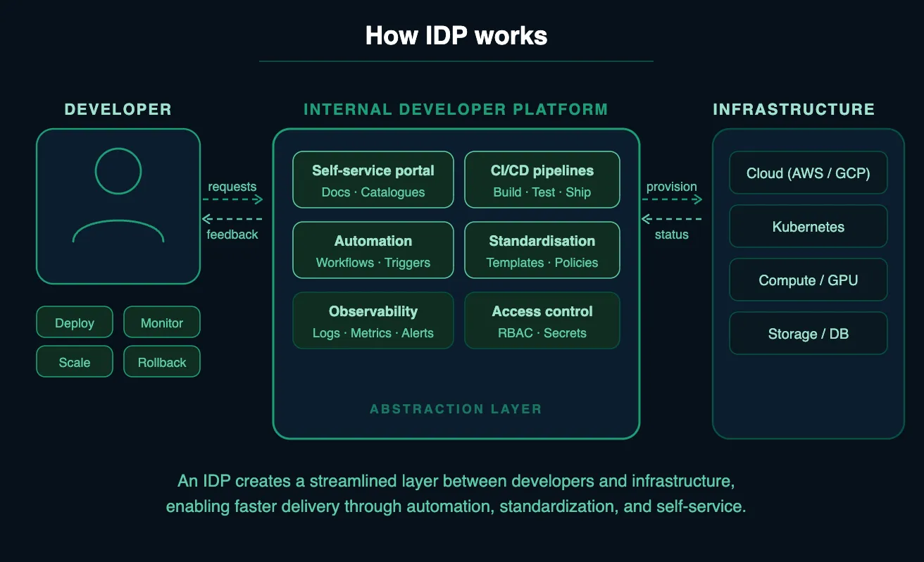Select the Rollback action box
The image size is (924, 562).
click(x=162, y=362)
